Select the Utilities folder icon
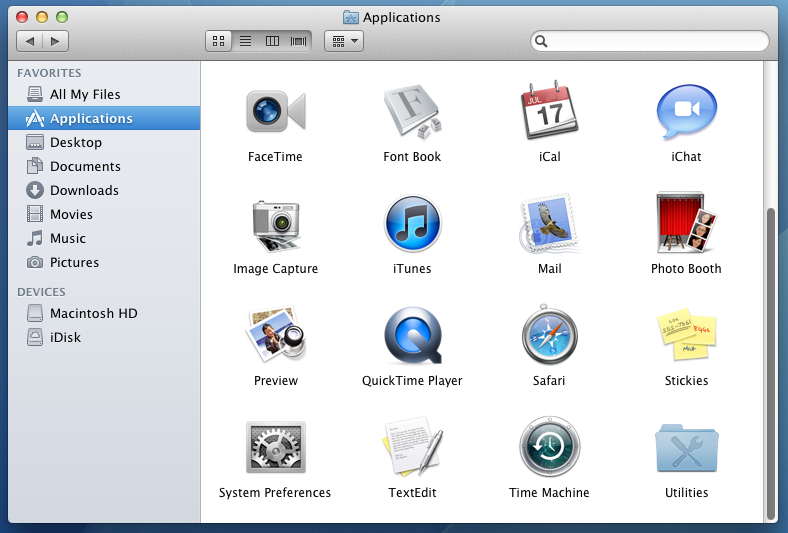The width and height of the screenshot is (788, 533). [x=686, y=448]
